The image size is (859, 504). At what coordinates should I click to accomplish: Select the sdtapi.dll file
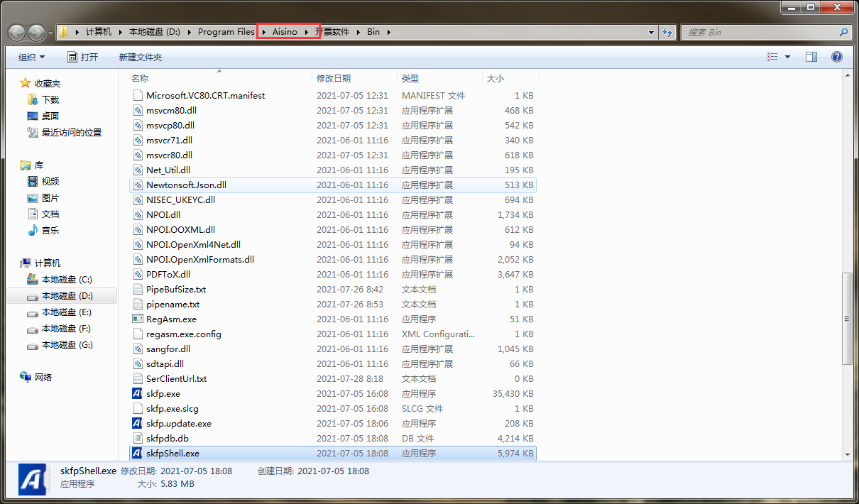(x=333, y=363)
